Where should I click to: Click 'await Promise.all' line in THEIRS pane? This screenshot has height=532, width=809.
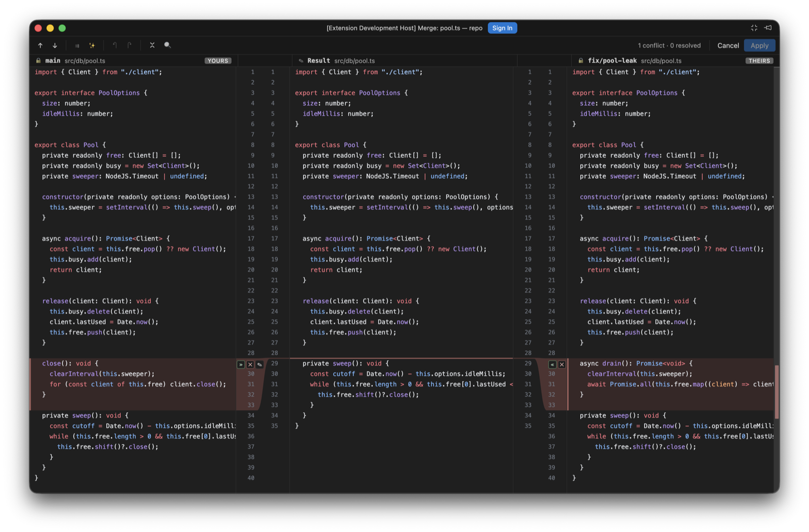click(x=680, y=384)
